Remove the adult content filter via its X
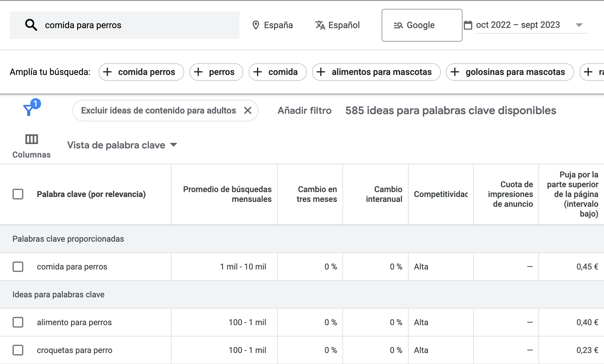The height and width of the screenshot is (364, 604). (x=248, y=110)
